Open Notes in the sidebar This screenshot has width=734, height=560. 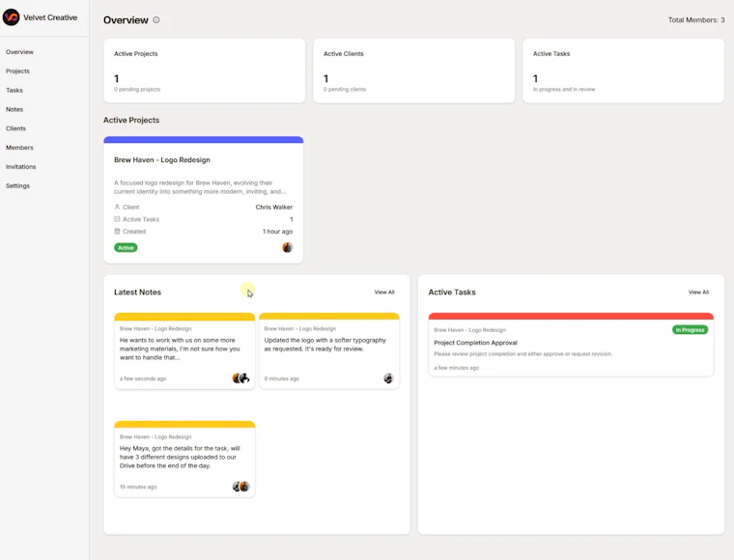click(14, 109)
